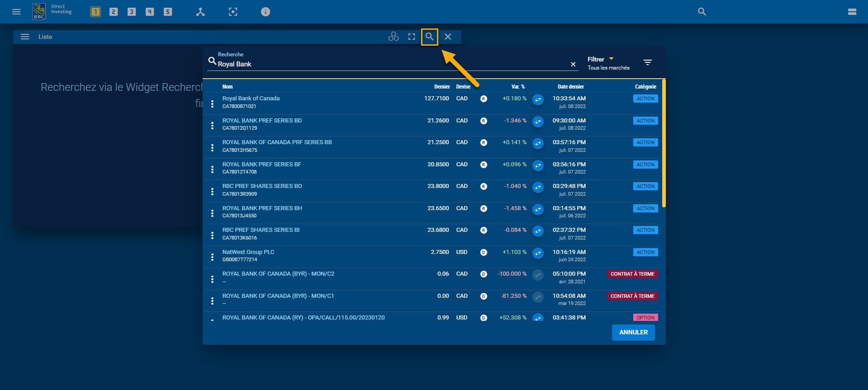Screen dimensions: 868x390
Task: Click trade arrows button for ROYAL BANK PREF SERIES BD
Action: tap(538, 122)
